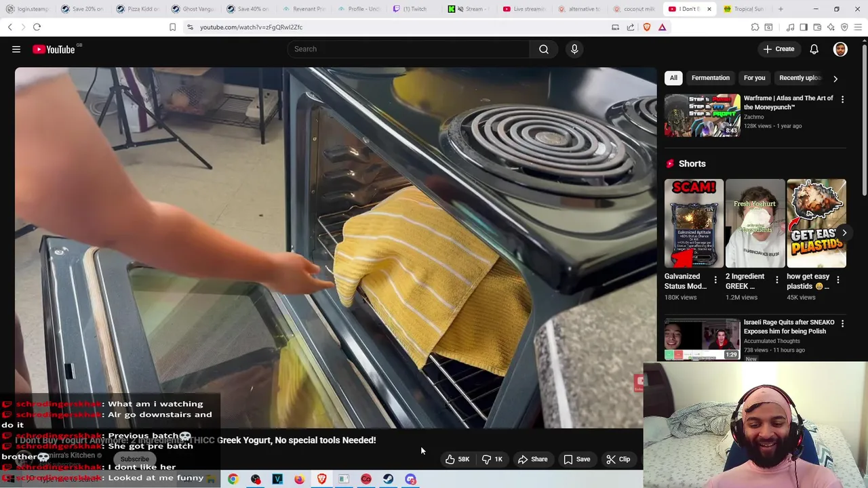This screenshot has height=488, width=868.
Task: Click the Brave Rewards triangle icon
Action: click(663, 27)
